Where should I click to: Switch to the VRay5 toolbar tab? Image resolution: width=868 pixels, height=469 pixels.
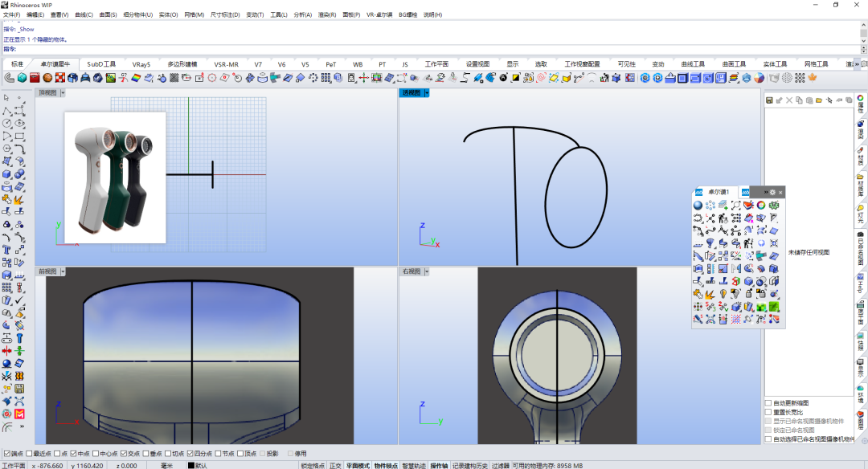click(x=141, y=64)
